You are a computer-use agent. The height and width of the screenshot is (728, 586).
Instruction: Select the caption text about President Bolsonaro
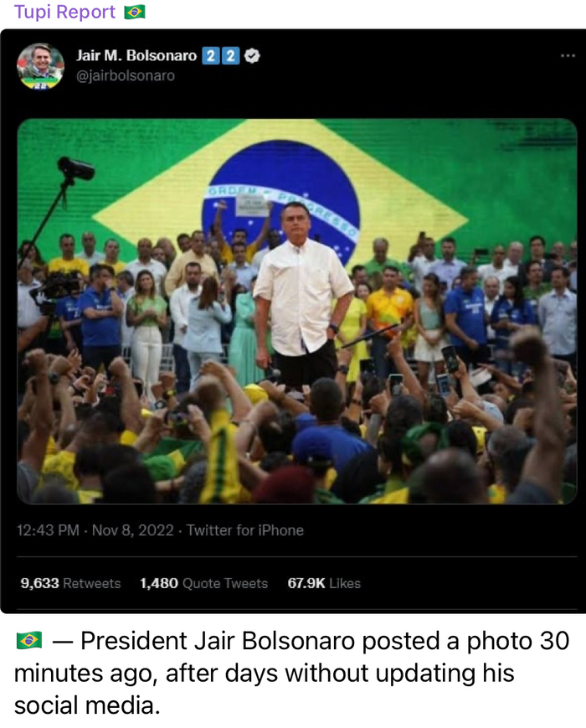tap(292, 673)
